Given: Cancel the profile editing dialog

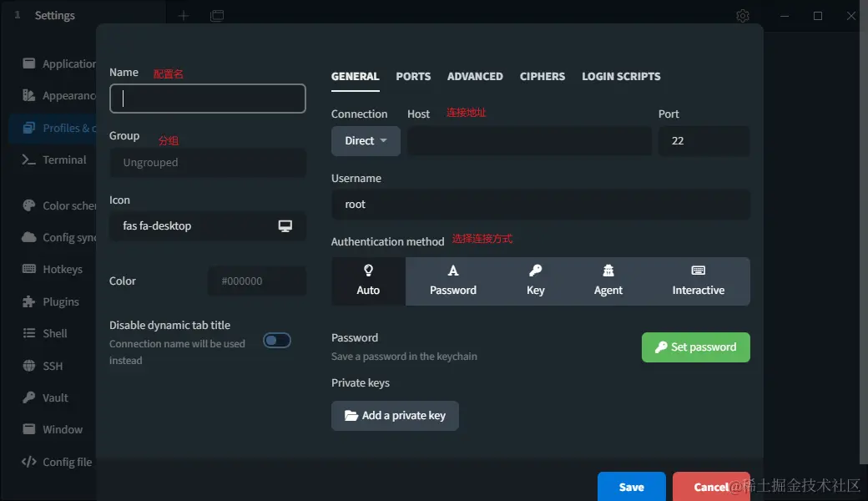Looking at the screenshot, I should pos(711,487).
